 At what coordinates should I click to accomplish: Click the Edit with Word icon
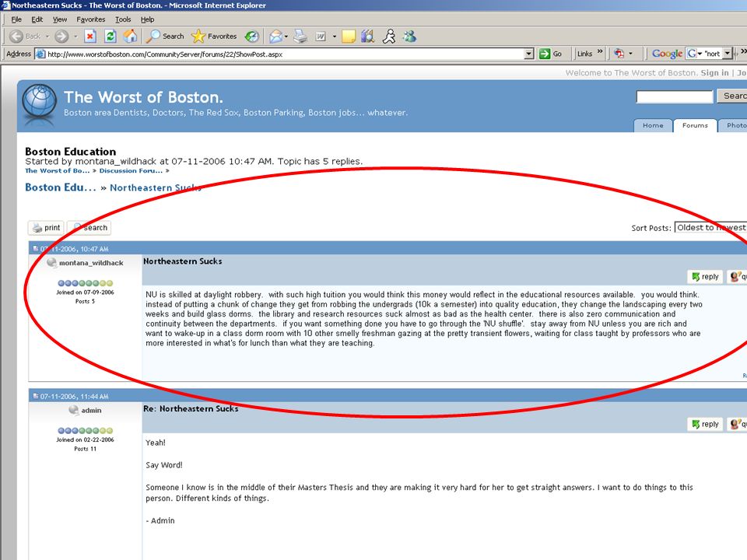[321, 37]
